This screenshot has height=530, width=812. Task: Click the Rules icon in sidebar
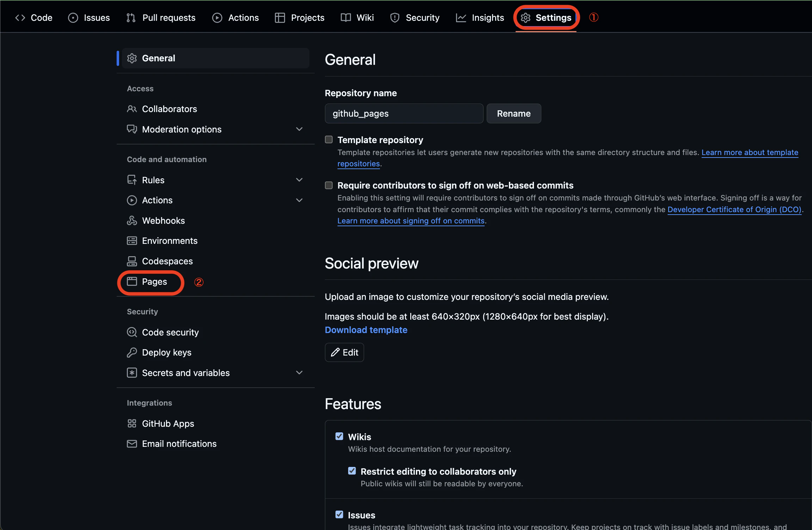coord(132,180)
